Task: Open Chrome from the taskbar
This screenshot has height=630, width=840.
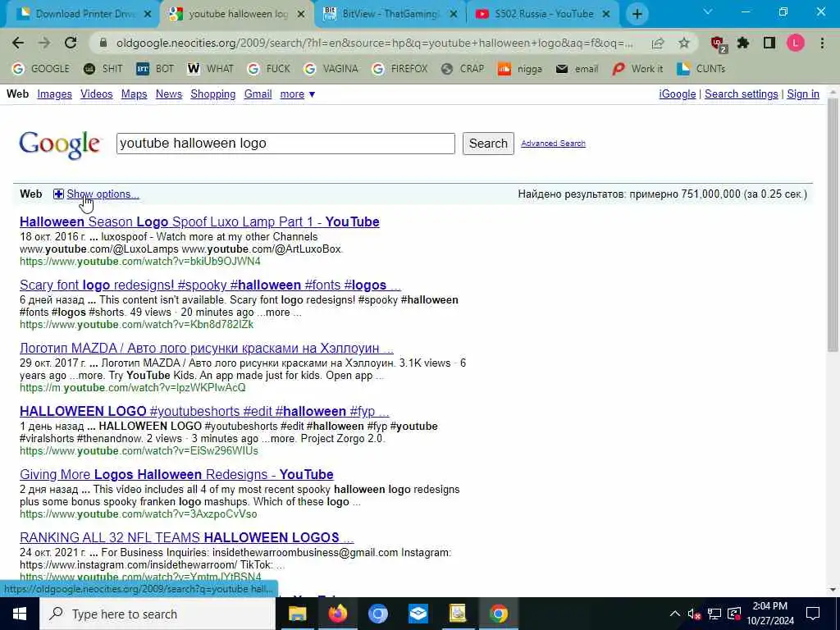Action: click(498, 614)
